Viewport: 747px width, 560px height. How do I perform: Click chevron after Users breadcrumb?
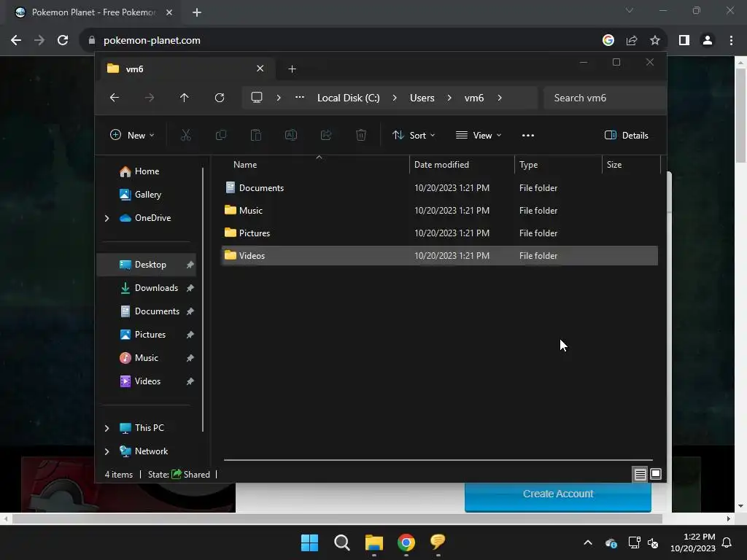tap(449, 98)
